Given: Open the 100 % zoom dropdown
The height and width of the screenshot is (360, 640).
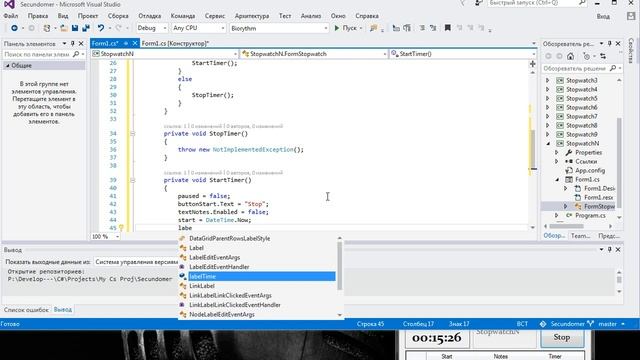Looking at the screenshot, I should click(x=105, y=237).
